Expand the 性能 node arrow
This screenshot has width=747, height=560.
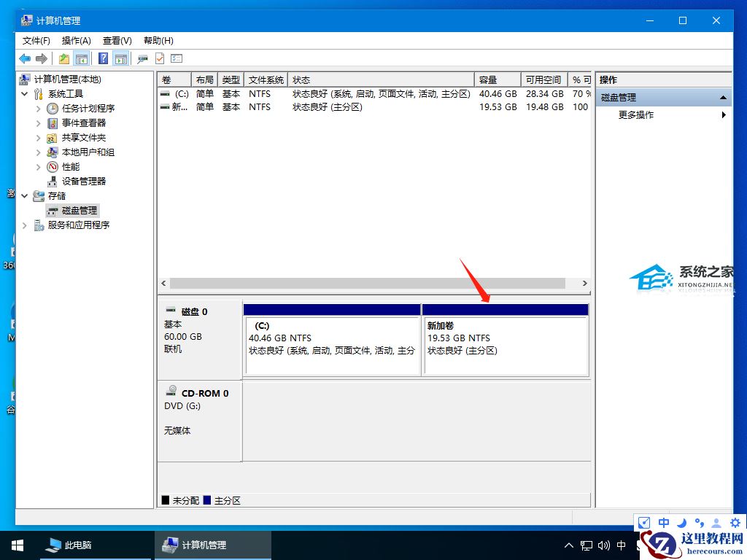pyautogui.click(x=38, y=167)
